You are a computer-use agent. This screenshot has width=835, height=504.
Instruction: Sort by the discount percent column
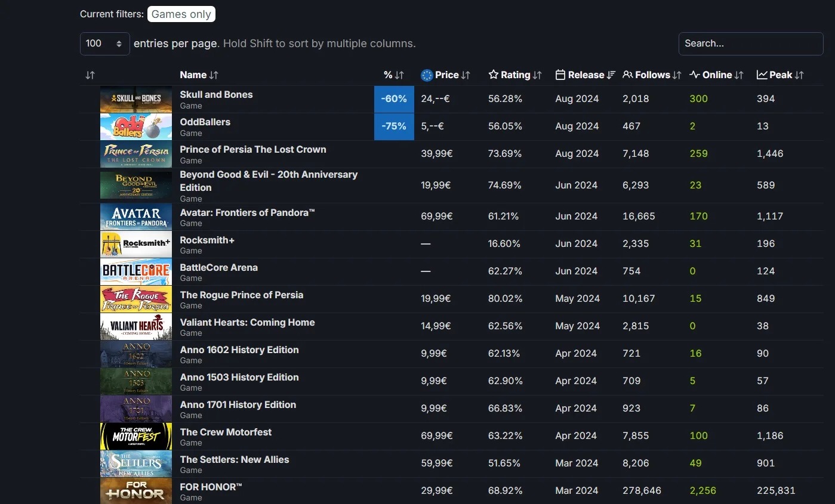pos(393,75)
